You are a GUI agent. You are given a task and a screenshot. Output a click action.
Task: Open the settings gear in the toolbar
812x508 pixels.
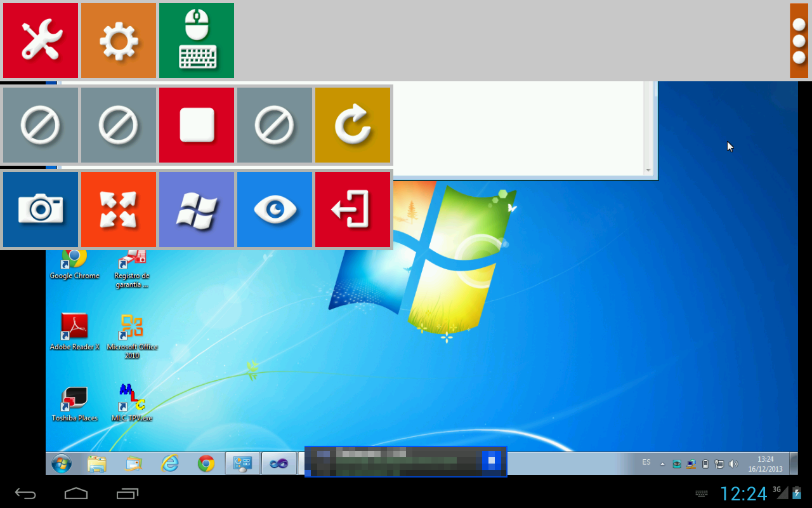click(118, 40)
